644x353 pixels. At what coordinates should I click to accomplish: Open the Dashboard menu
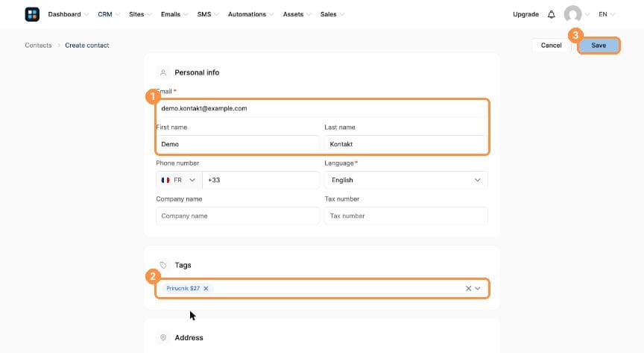(68, 14)
